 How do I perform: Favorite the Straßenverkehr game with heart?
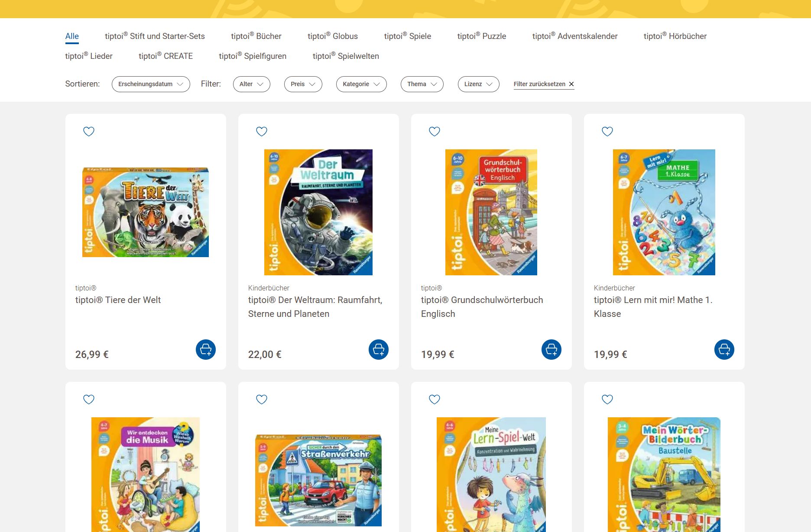click(262, 399)
